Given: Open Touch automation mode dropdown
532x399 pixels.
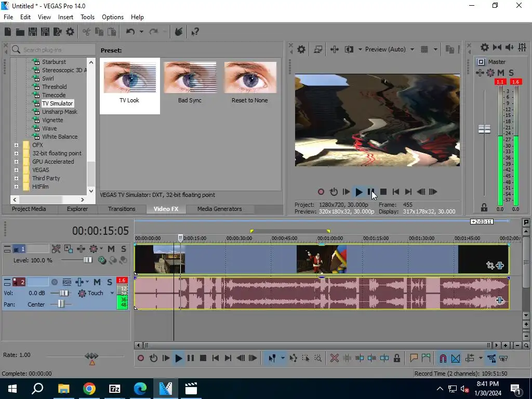Looking at the screenshot, I should (x=112, y=293).
